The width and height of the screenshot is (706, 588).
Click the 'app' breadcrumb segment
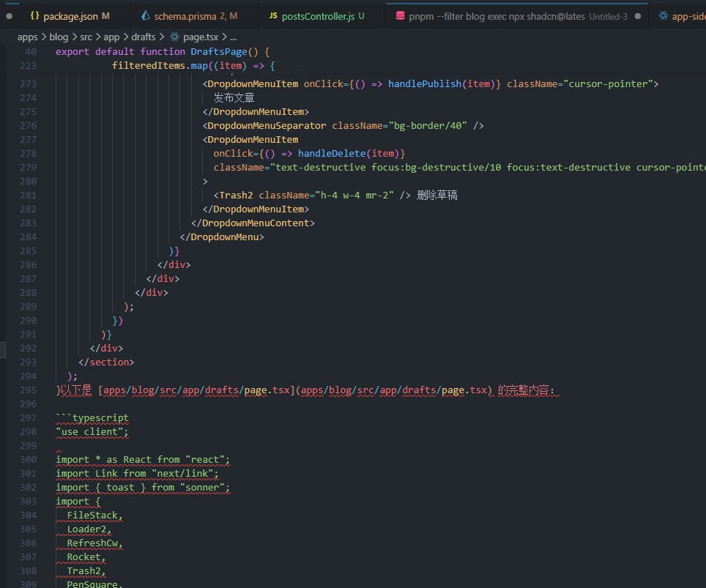(111, 37)
